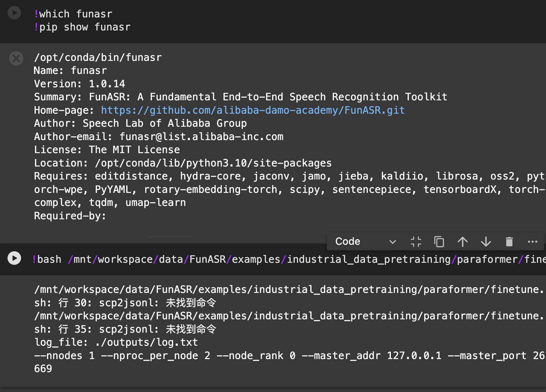Open the Code cell type dropdown

[x=366, y=241]
